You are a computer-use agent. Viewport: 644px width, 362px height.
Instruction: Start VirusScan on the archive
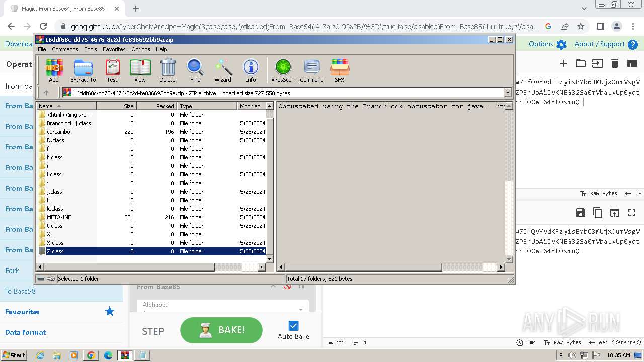(x=283, y=70)
